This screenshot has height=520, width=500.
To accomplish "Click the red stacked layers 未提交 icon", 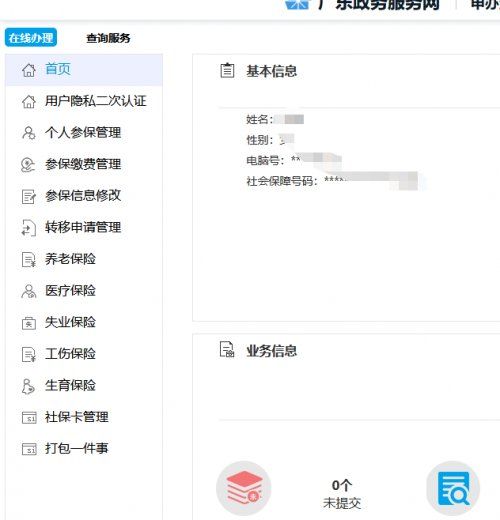I will point(244,488).
